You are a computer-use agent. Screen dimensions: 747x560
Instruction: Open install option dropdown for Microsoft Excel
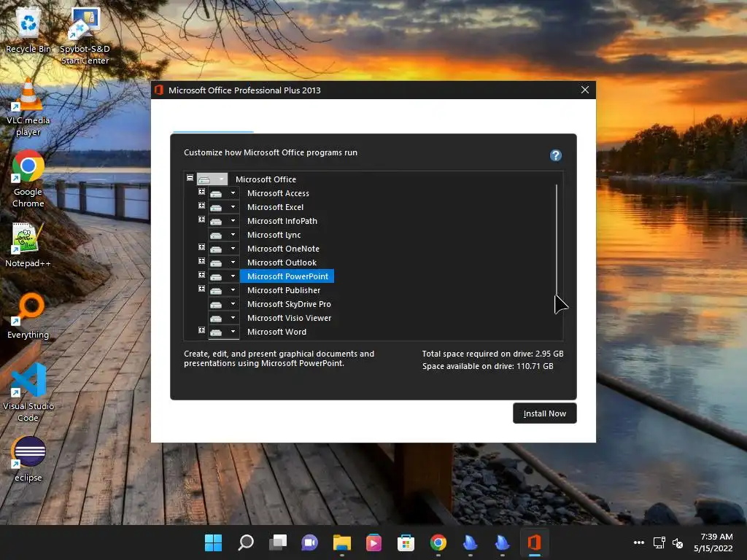[224, 207]
